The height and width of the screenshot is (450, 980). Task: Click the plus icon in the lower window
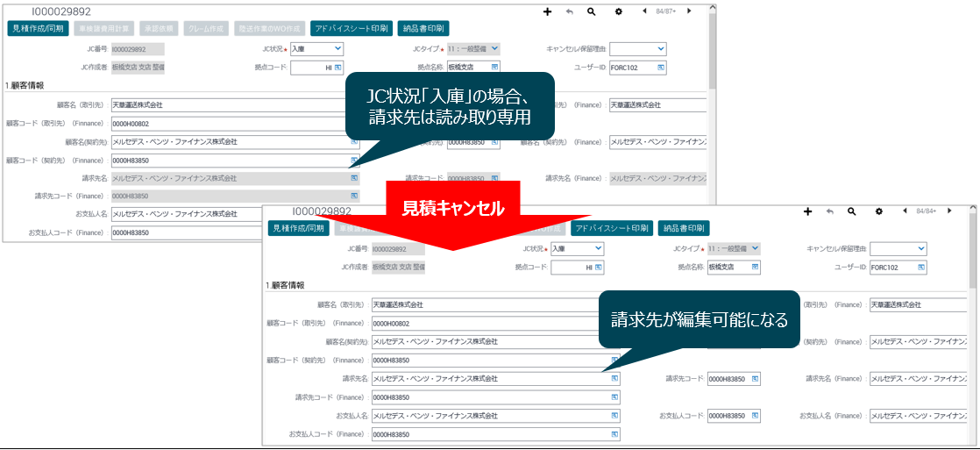point(807,211)
